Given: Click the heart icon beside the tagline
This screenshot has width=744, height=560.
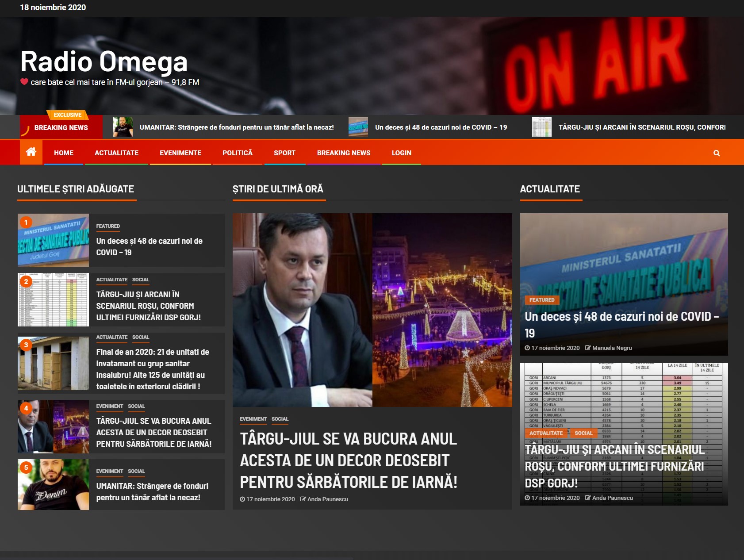Looking at the screenshot, I should (x=24, y=81).
